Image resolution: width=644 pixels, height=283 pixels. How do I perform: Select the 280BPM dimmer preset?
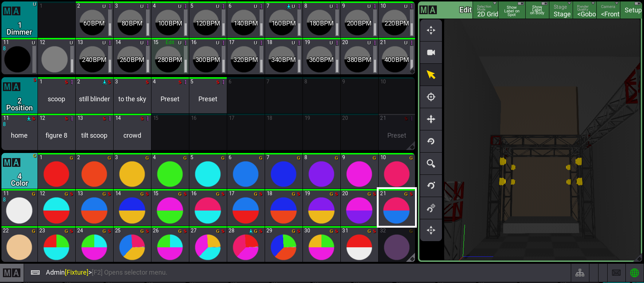[170, 56]
